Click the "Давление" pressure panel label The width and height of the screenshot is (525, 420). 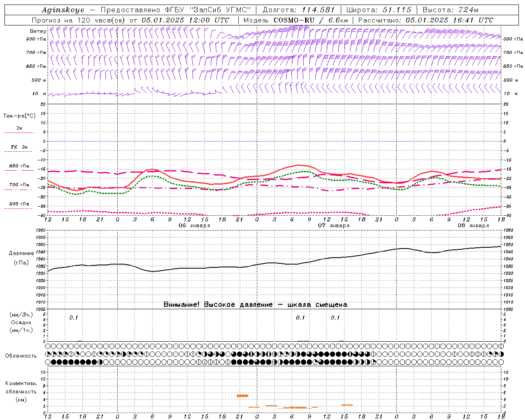(21, 253)
